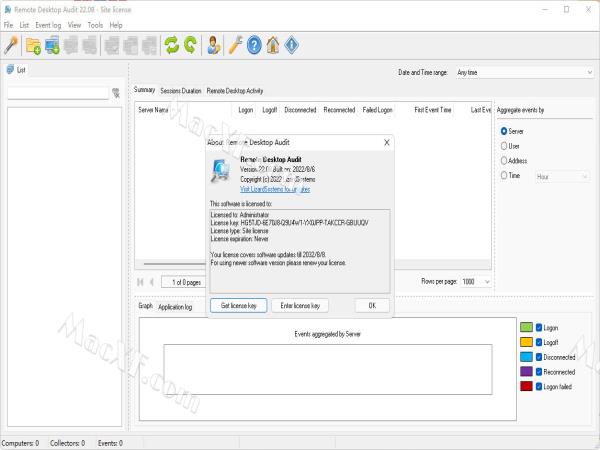
Task: Click the double-arrow refresh all icon
Action: tap(171, 45)
